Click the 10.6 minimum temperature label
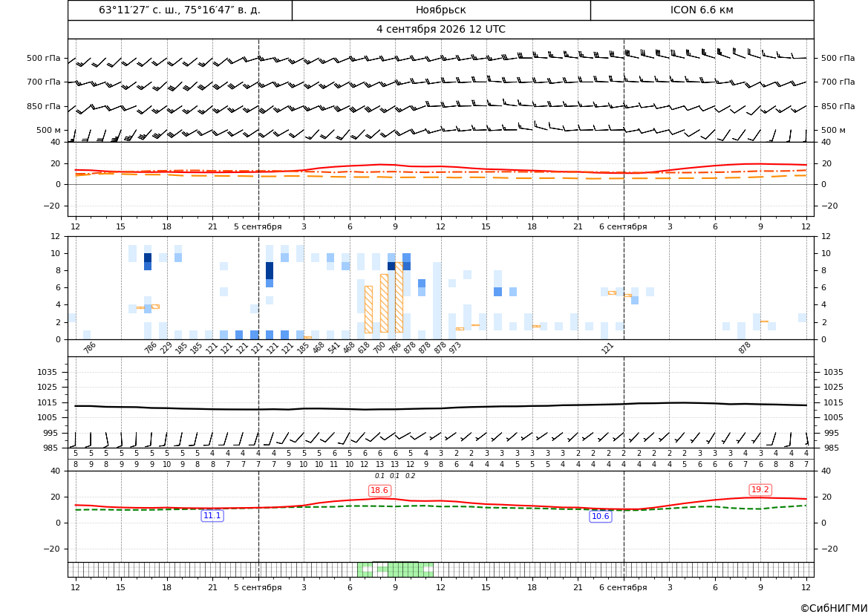This screenshot has height=614, width=868. coord(601,516)
